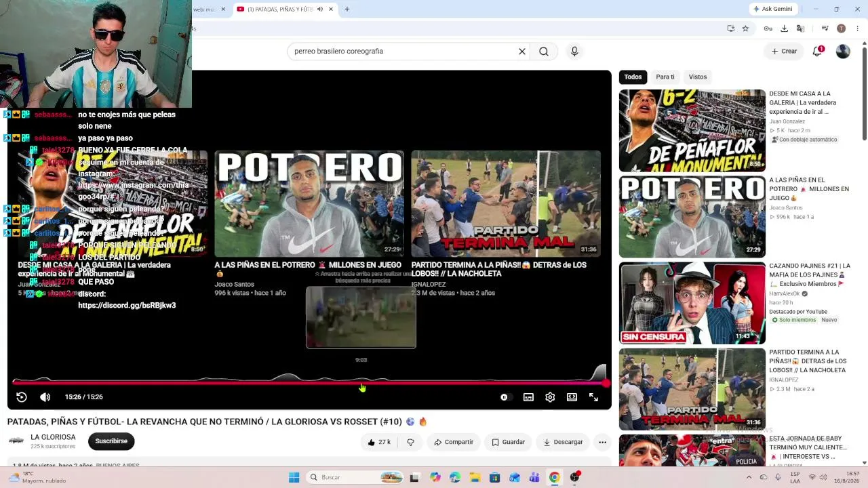
Task: Open 'Joaco Santos' channel under endscreen video
Action: (235, 285)
